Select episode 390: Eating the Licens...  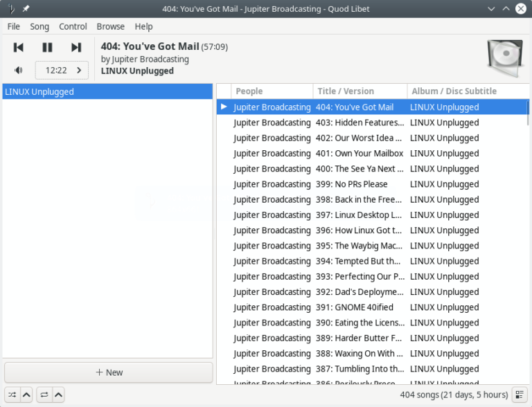(371, 323)
